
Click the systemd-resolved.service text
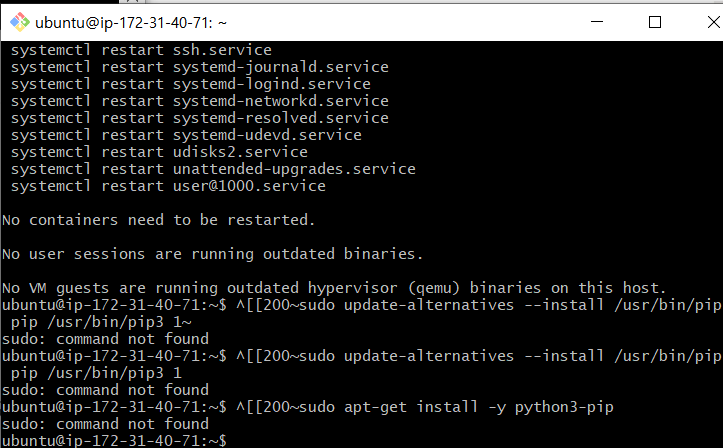pyautogui.click(x=281, y=118)
